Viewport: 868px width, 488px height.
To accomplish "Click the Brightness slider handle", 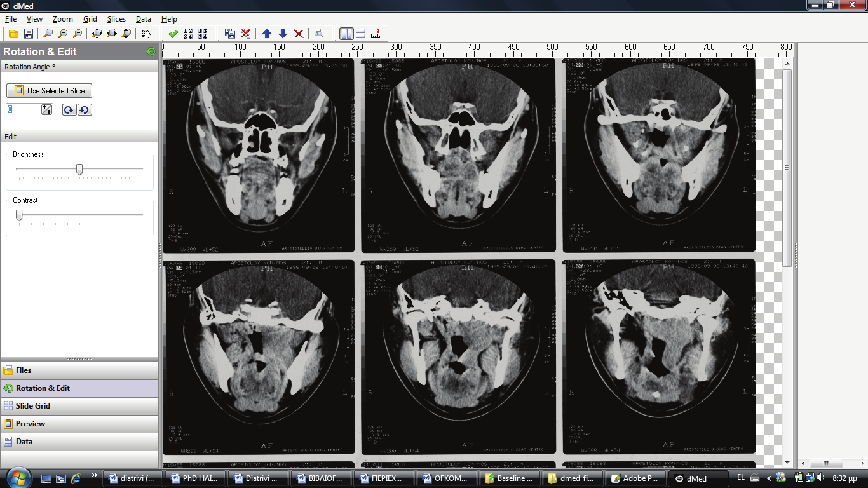I will coord(79,169).
